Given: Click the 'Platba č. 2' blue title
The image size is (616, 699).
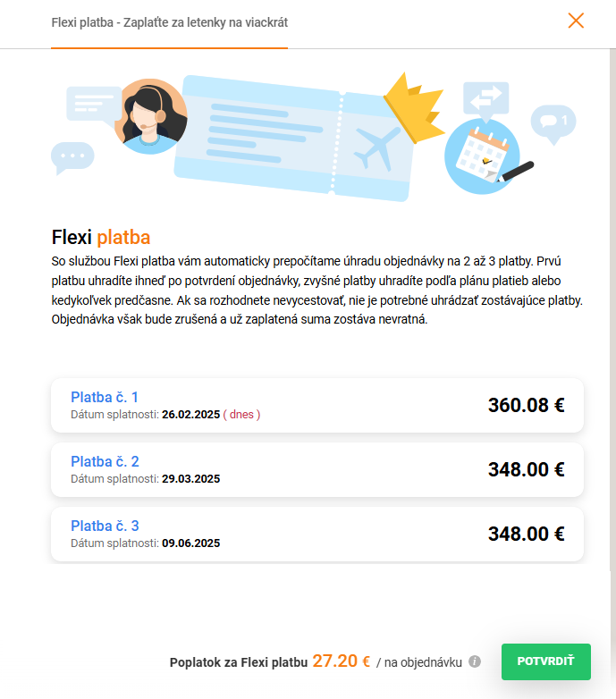Looking at the screenshot, I should pos(105,461).
